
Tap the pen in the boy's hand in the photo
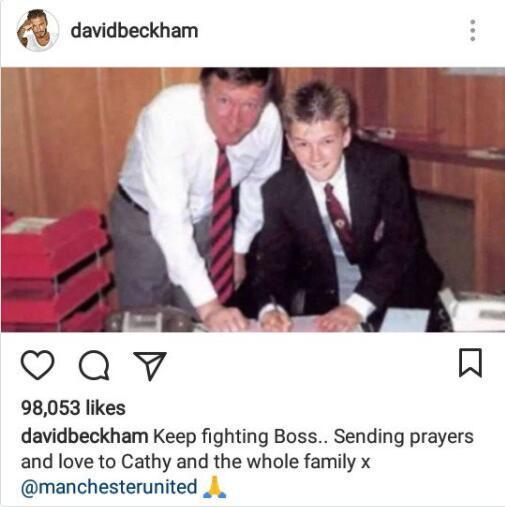pyautogui.click(x=276, y=308)
